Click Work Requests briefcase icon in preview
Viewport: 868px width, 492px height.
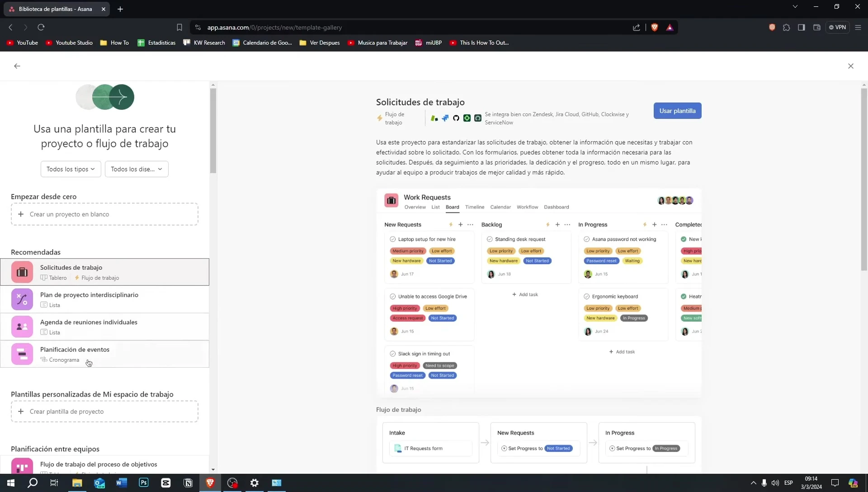(392, 200)
